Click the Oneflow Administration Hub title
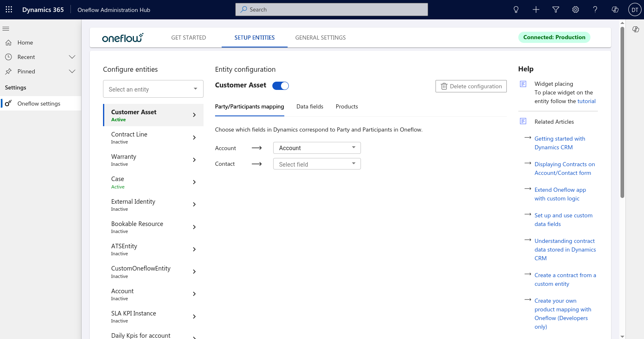This screenshot has width=644, height=339. pyautogui.click(x=114, y=10)
